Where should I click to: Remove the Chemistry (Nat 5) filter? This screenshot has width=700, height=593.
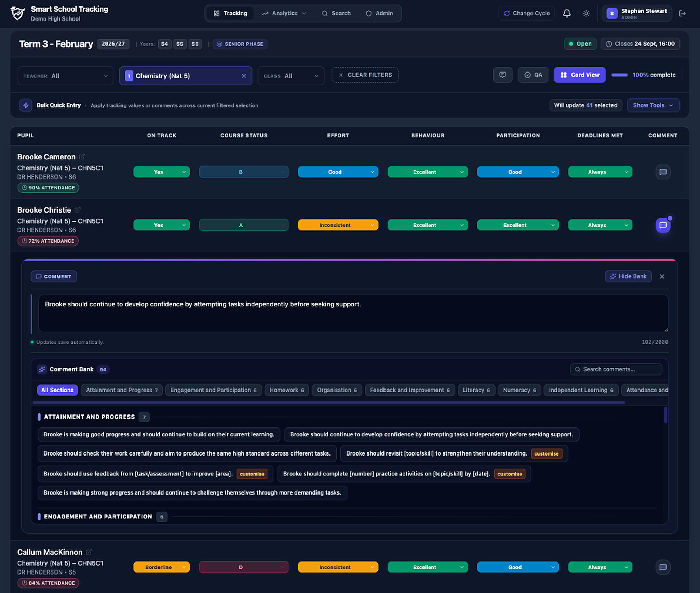[244, 76]
